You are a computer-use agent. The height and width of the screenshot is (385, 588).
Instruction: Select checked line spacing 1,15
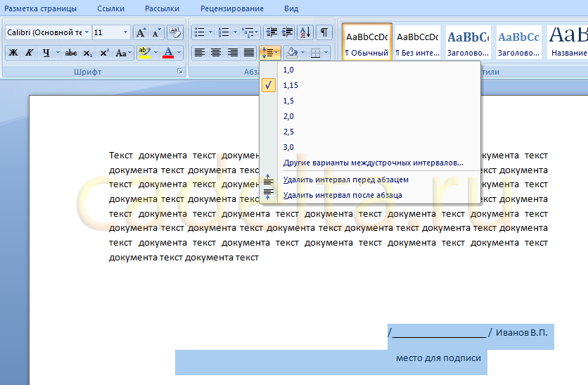point(370,85)
